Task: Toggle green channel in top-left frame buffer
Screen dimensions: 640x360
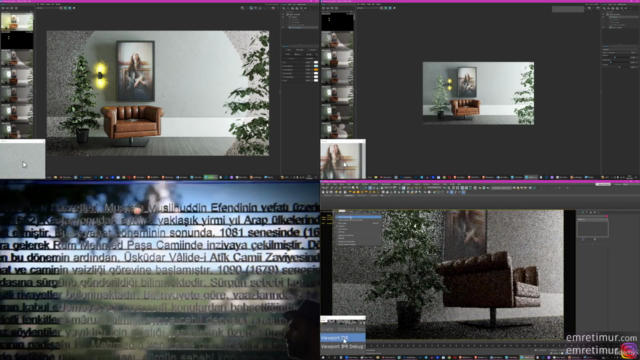Action: (65, 8)
